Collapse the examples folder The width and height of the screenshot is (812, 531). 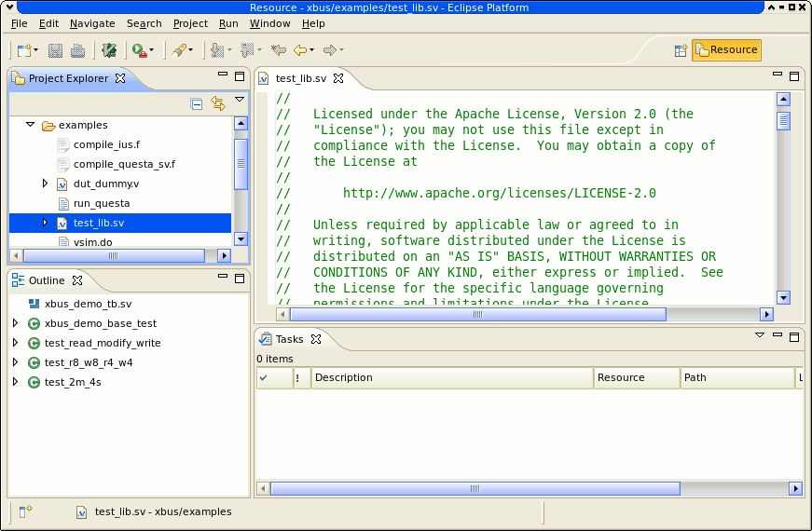pyautogui.click(x=30, y=125)
